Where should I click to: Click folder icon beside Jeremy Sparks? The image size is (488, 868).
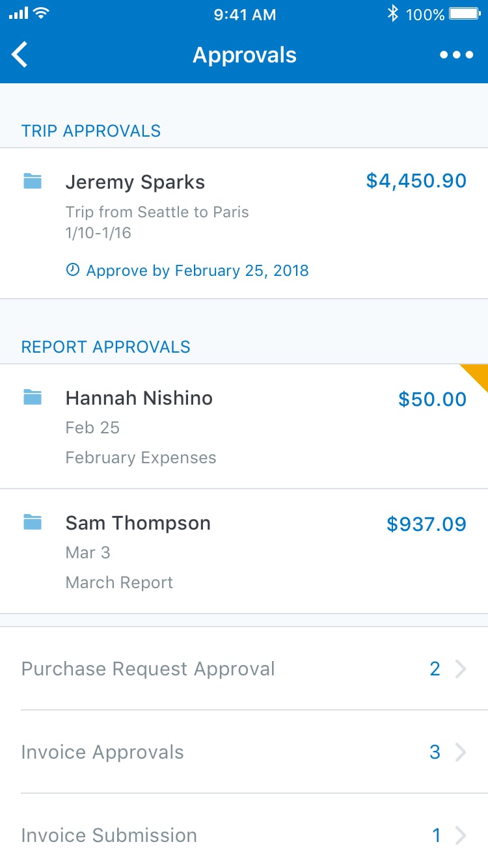[33, 182]
